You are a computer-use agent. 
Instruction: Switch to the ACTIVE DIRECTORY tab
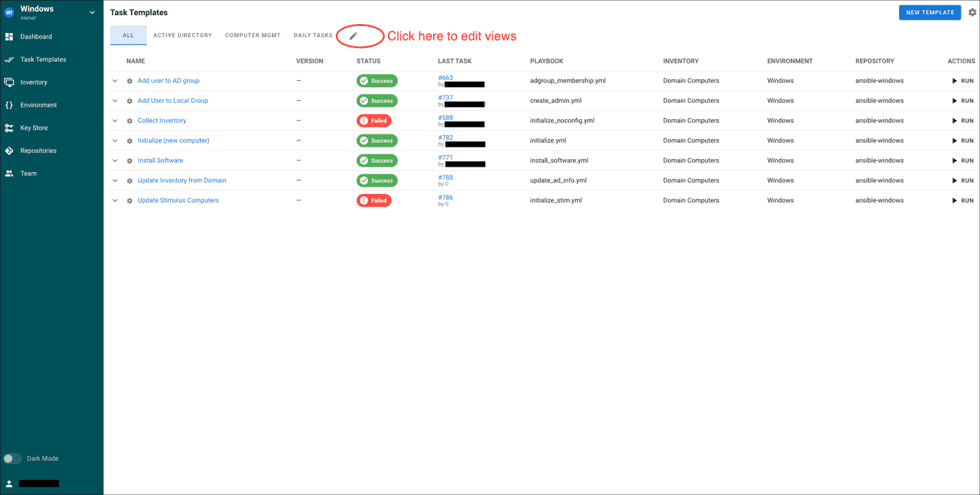tap(182, 35)
